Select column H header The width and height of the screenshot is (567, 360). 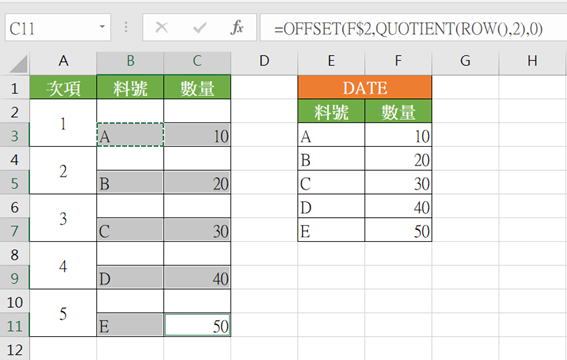click(532, 61)
